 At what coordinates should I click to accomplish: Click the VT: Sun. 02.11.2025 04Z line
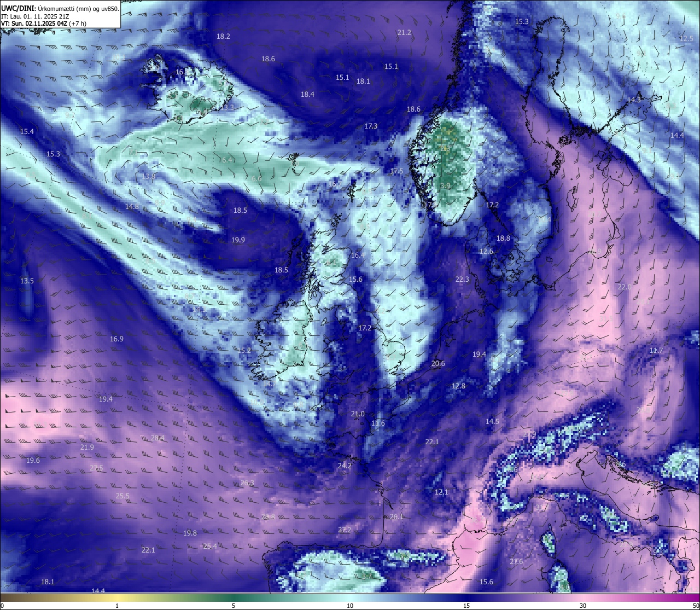coord(44,24)
